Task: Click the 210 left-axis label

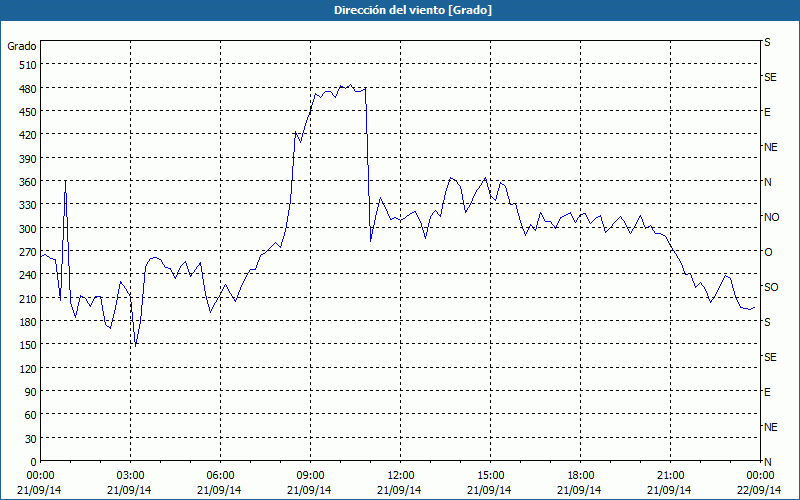Action: [x=28, y=298]
